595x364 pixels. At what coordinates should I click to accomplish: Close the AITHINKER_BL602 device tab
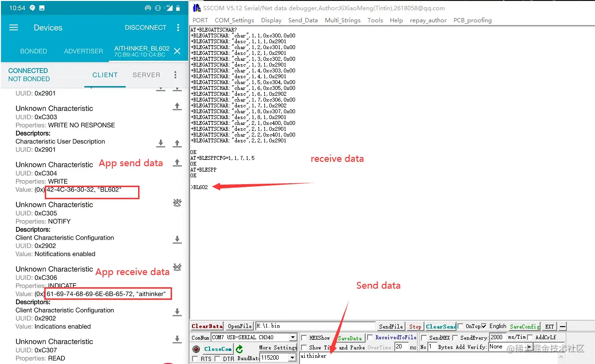point(177,51)
